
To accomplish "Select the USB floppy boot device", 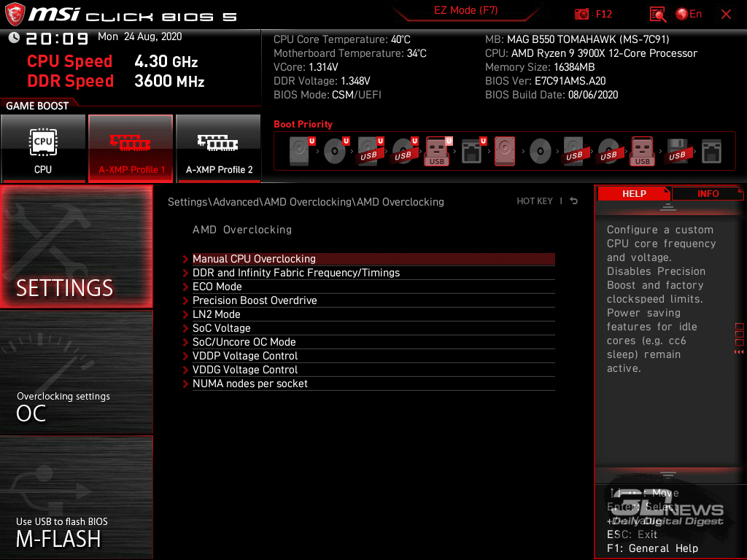I will point(678,151).
